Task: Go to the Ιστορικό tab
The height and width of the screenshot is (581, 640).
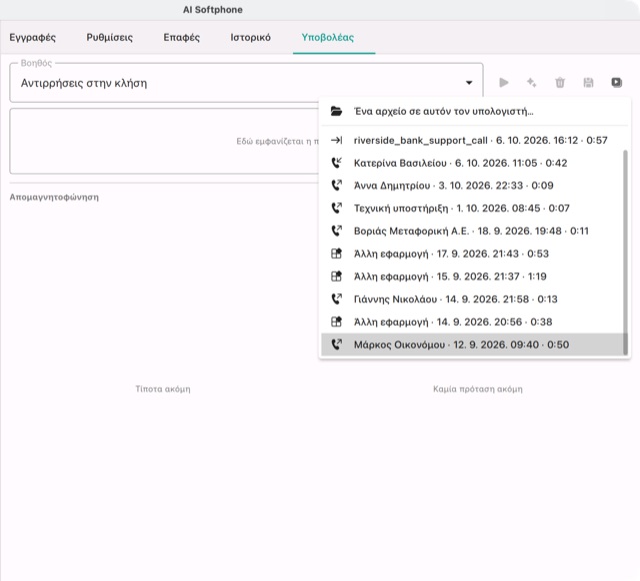Action: coord(250,38)
